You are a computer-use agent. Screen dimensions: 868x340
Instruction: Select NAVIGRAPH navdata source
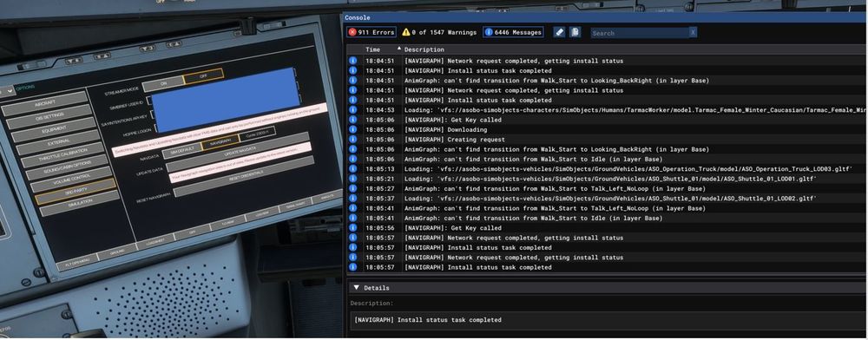tap(220, 141)
